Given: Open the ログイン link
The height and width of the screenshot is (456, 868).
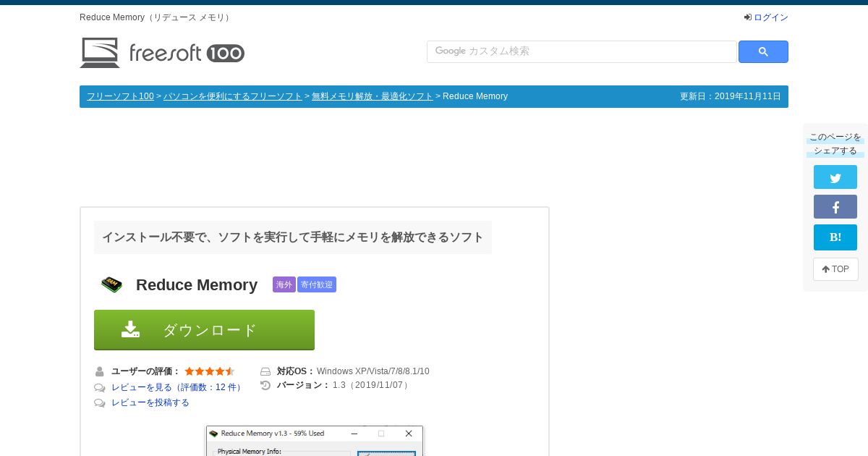Looking at the screenshot, I should (771, 17).
